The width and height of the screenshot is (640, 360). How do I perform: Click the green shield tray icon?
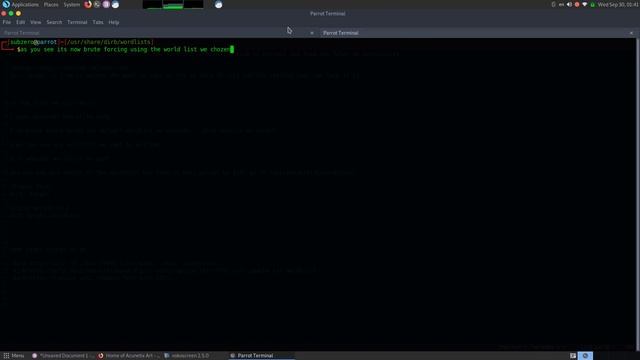593,4
